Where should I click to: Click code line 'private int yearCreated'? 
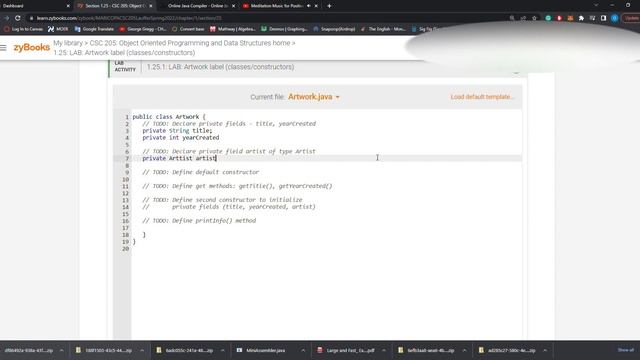[180, 138]
